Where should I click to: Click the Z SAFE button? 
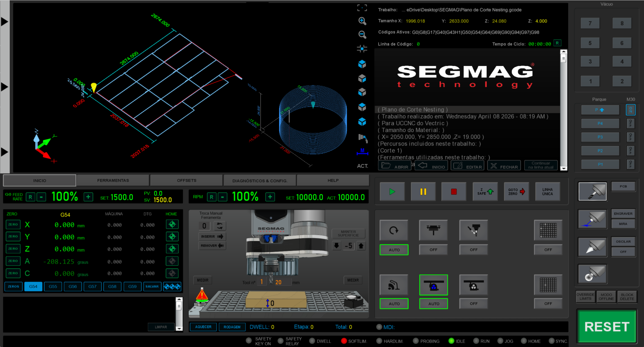click(x=485, y=192)
